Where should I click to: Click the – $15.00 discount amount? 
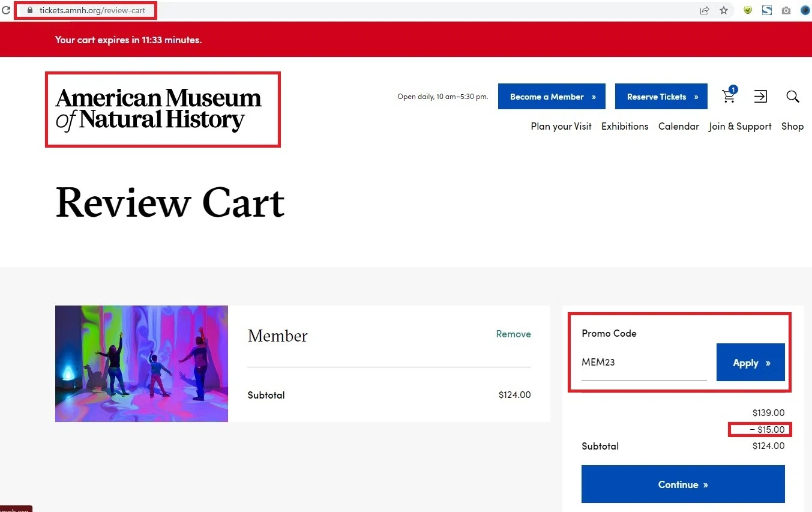click(x=767, y=430)
